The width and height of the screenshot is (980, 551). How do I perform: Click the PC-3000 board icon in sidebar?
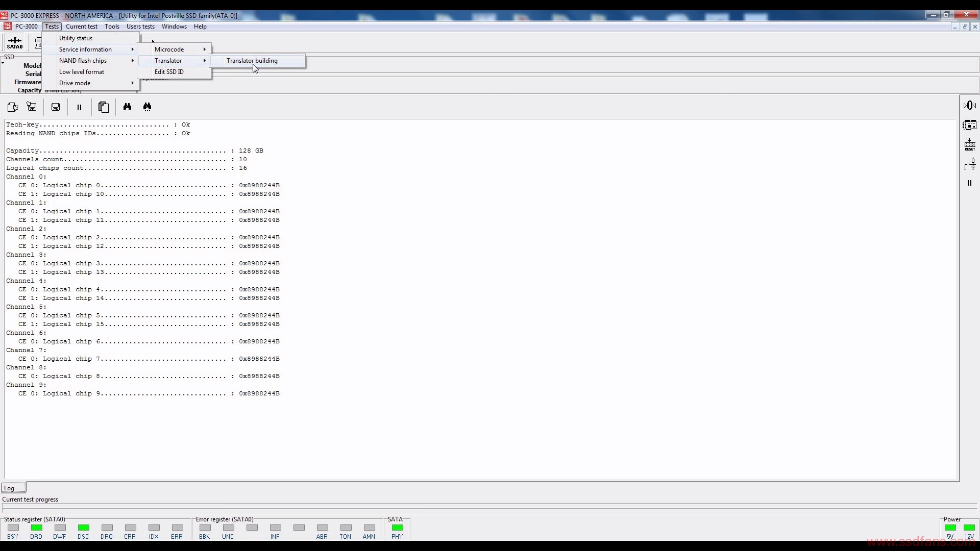[970, 125]
